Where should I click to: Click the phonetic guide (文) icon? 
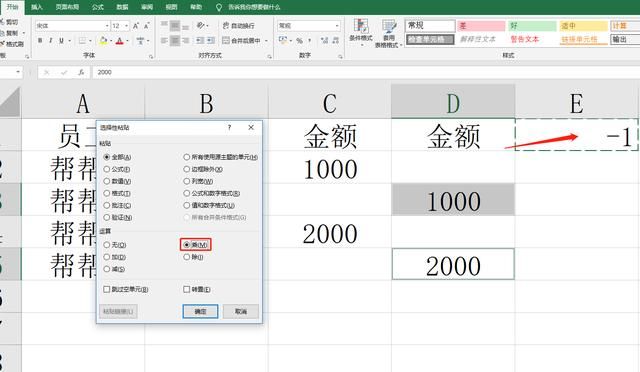[140, 40]
